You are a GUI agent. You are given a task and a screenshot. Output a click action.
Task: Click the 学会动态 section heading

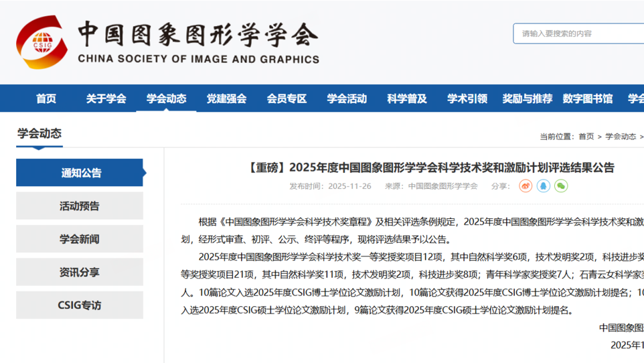tap(39, 133)
